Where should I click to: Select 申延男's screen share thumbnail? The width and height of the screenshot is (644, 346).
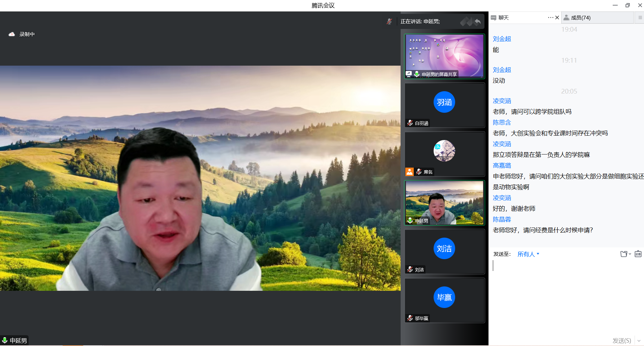(444, 56)
